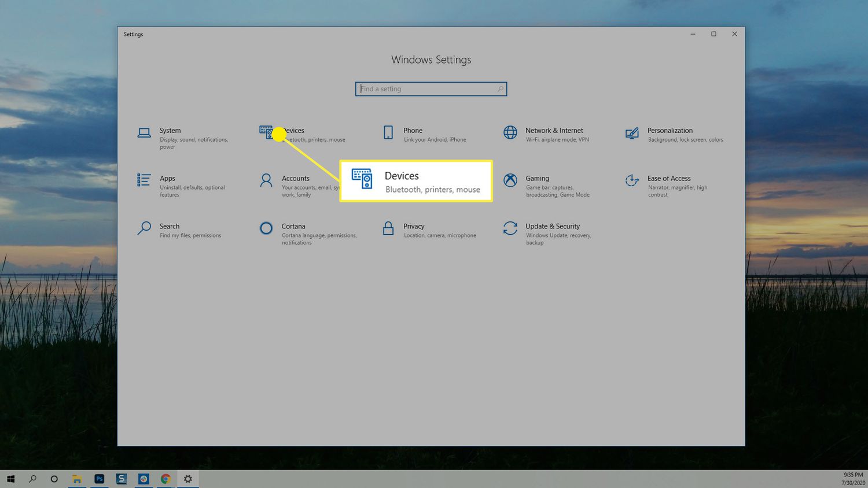
Task: Click the Search magnifier settings icon
Action: (144, 228)
